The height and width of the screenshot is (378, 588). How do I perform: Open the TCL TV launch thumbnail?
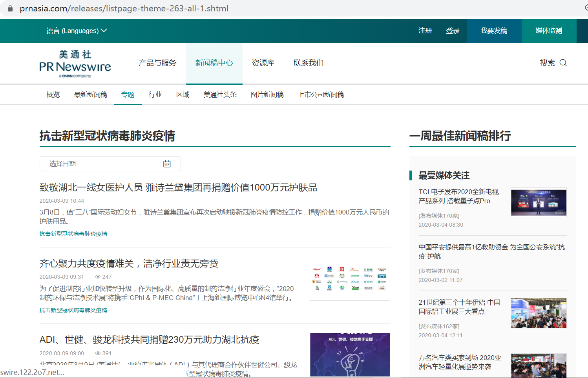[x=539, y=202]
